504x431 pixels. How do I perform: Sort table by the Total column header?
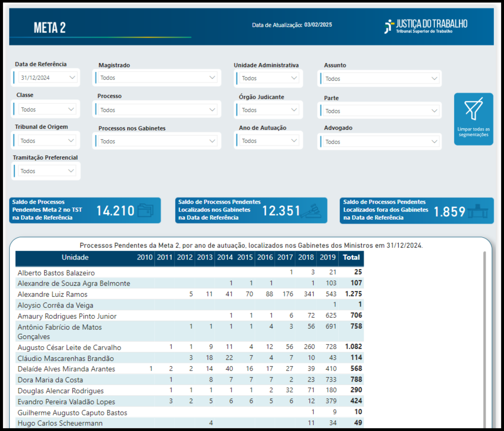351,257
